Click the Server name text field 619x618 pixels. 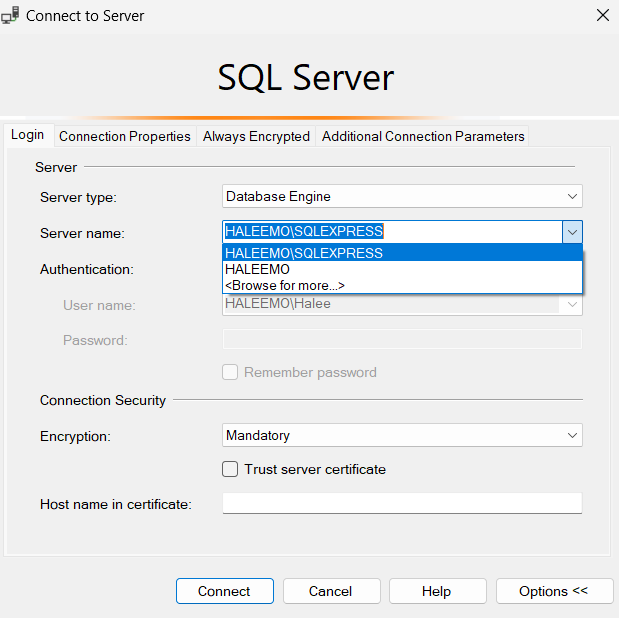pyautogui.click(x=392, y=231)
